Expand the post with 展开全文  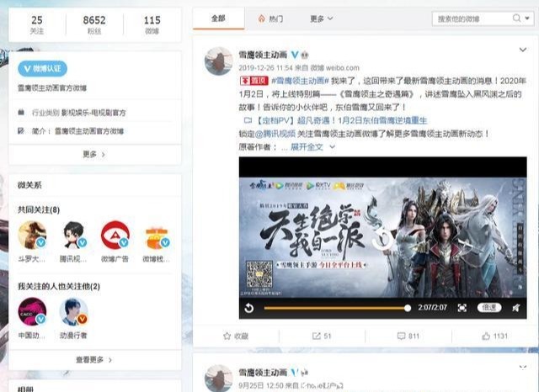click(307, 147)
